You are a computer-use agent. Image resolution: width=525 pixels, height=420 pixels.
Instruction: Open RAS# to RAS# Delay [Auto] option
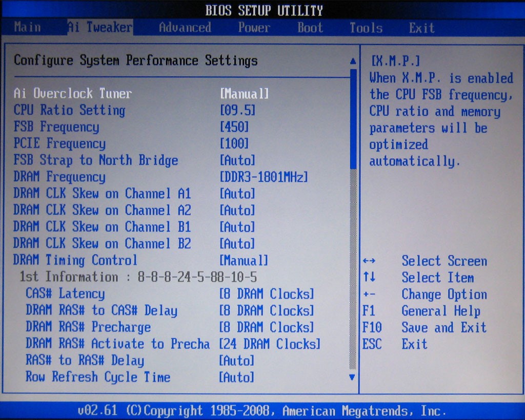point(237,361)
